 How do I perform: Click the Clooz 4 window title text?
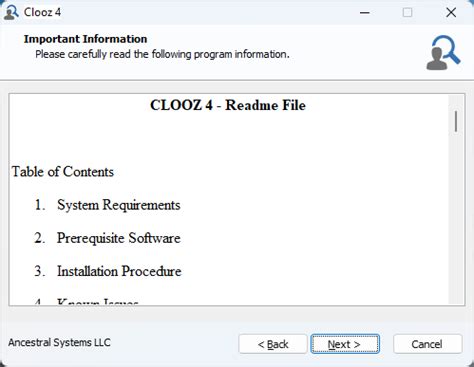pyautogui.click(x=42, y=12)
